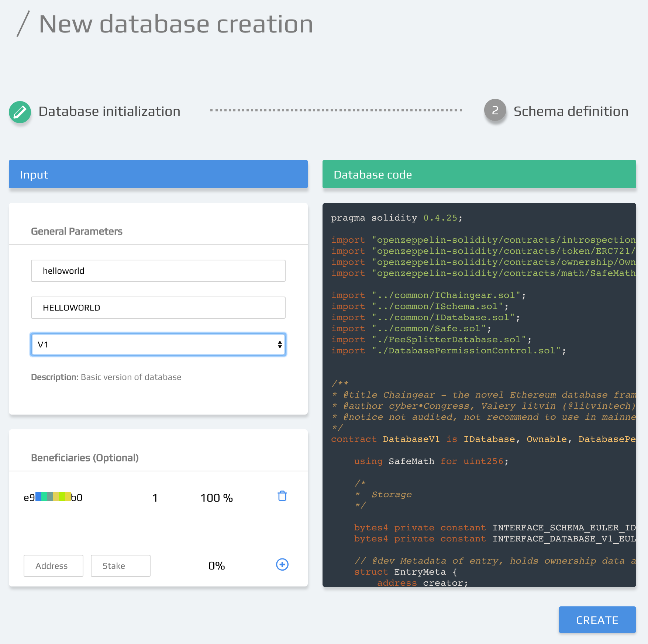
Task: Click the Beneficiaries (Optional) heading
Action: tap(85, 458)
